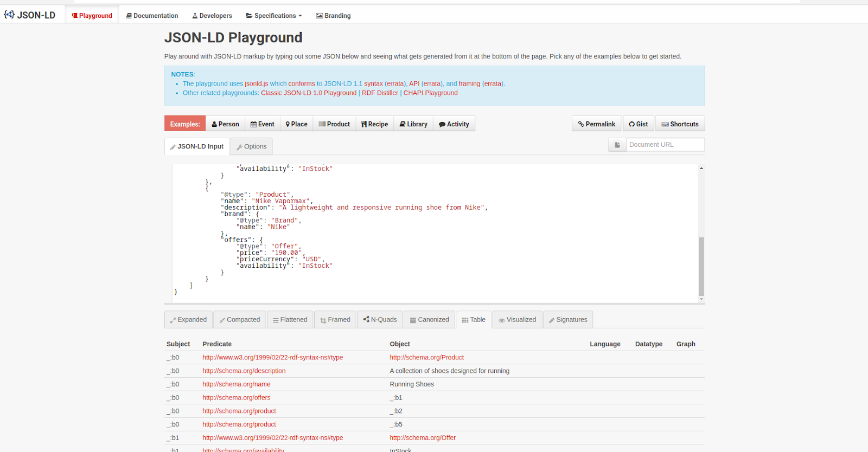This screenshot has width=868, height=452.
Task: Open the framing link in notes
Action: [469, 83]
